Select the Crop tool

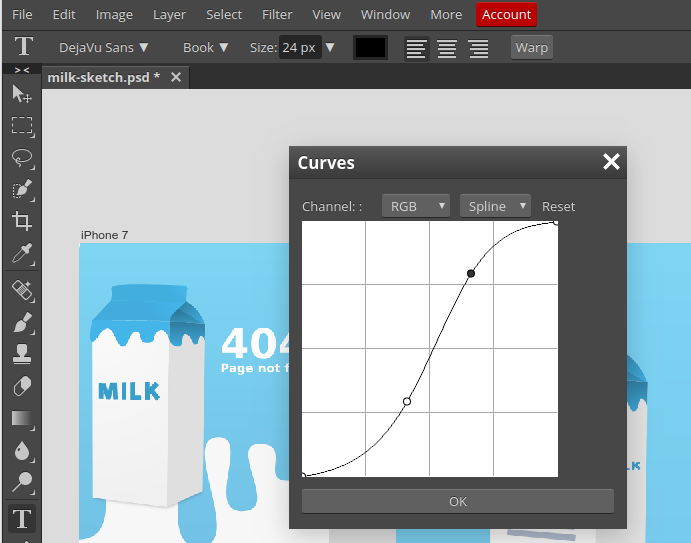pos(22,221)
